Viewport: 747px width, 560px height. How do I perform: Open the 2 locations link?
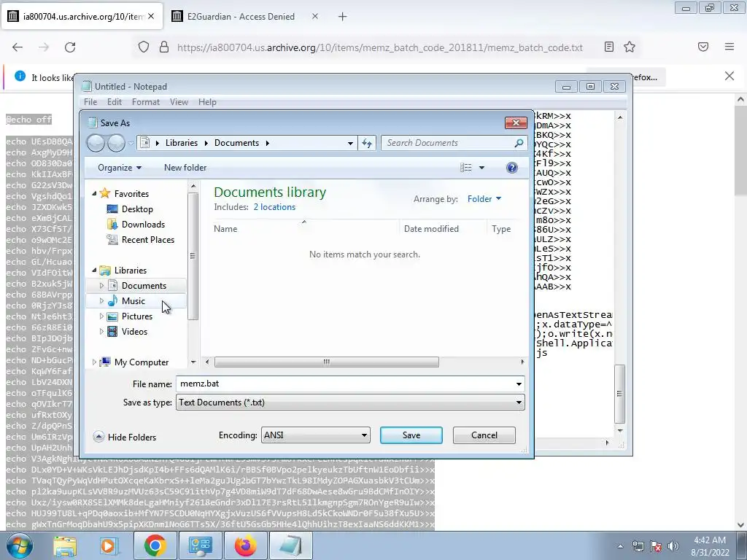point(274,207)
